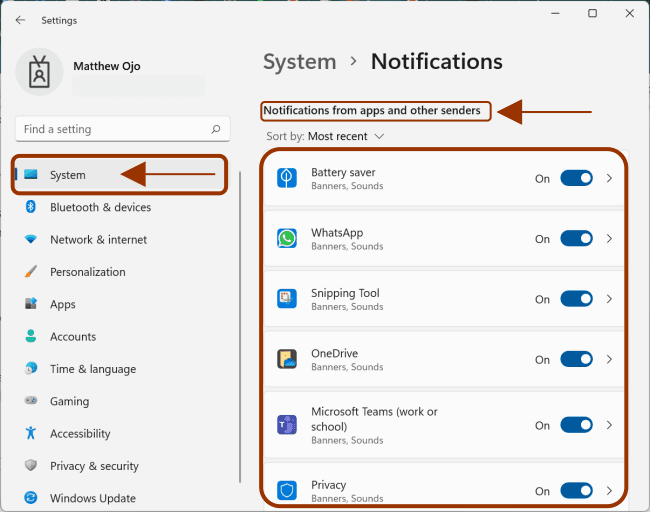650x512 pixels.
Task: Click the OneDrive app name
Action: click(335, 353)
